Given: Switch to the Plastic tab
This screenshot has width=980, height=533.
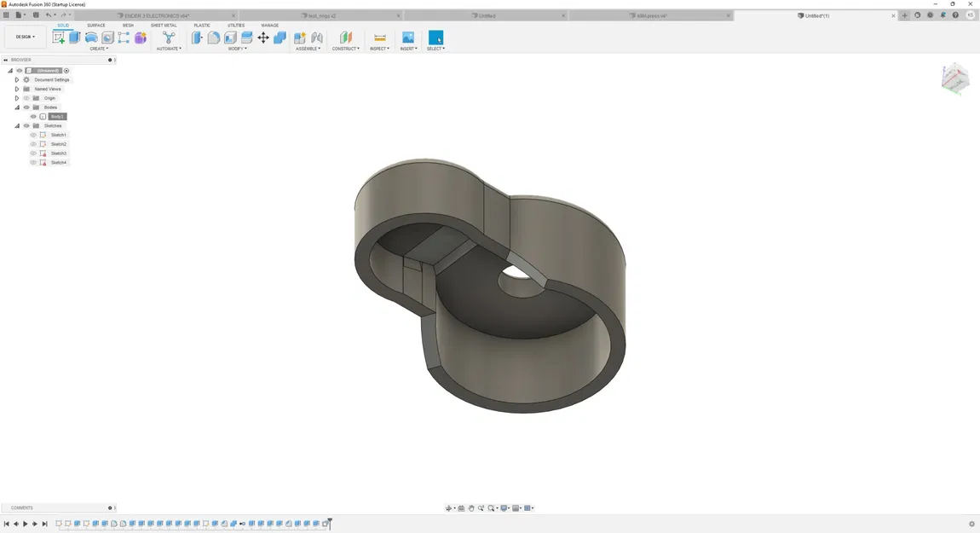Looking at the screenshot, I should tap(202, 26).
